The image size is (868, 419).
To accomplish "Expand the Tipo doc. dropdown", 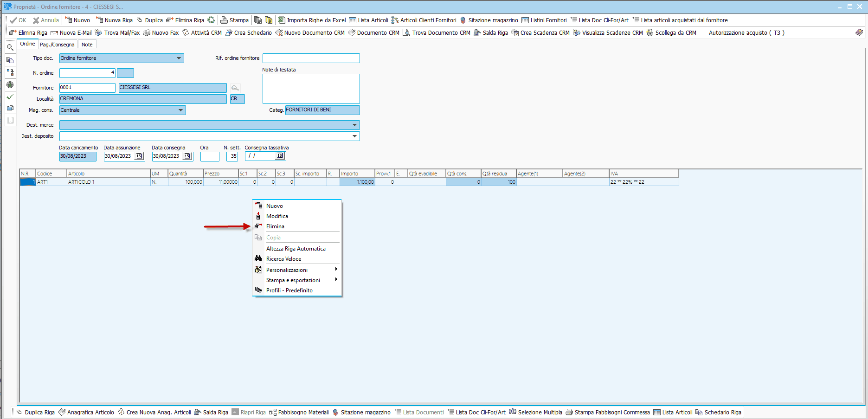I will tap(179, 58).
